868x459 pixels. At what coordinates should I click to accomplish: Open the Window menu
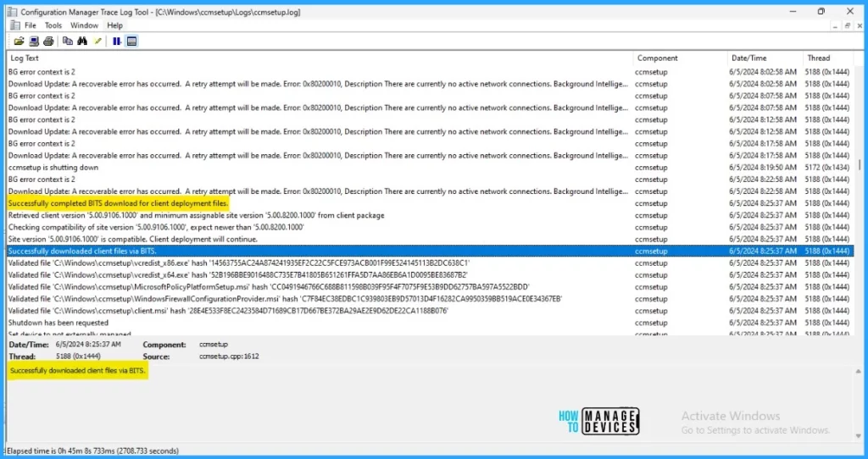point(84,25)
